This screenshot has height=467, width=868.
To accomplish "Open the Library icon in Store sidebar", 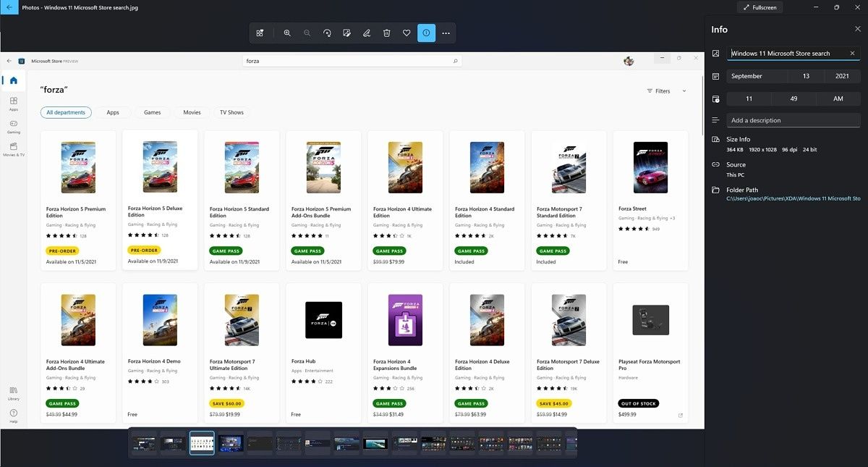I will [x=13, y=392].
